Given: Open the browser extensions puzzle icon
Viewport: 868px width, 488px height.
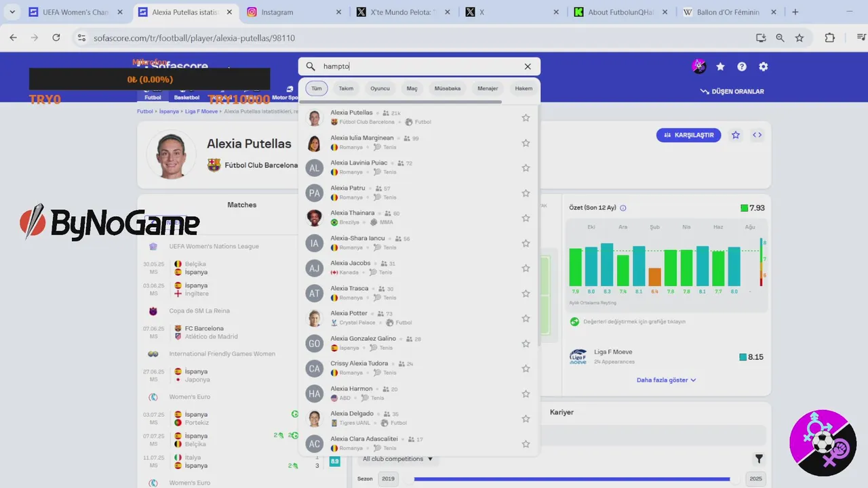Looking at the screenshot, I should [829, 38].
